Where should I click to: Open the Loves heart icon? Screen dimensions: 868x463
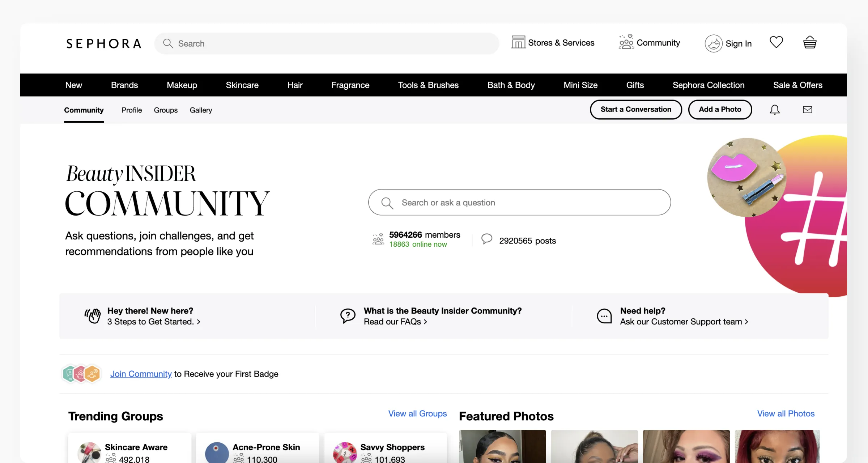coord(776,42)
